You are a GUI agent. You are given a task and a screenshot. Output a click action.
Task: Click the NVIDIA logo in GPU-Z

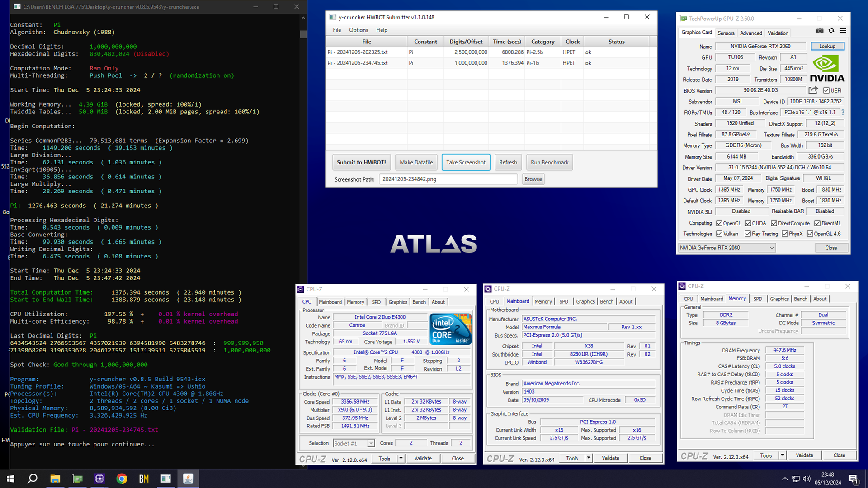[x=827, y=69]
